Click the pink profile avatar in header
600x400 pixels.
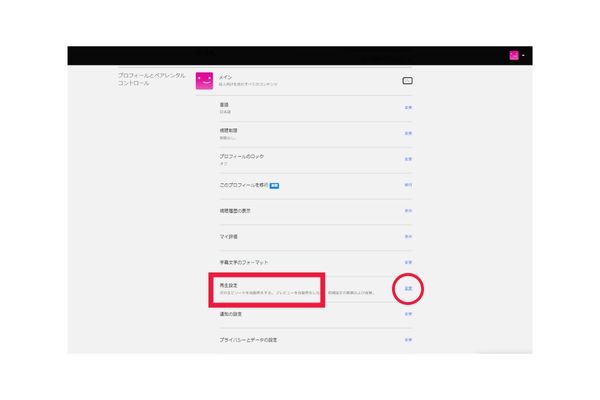(x=513, y=55)
